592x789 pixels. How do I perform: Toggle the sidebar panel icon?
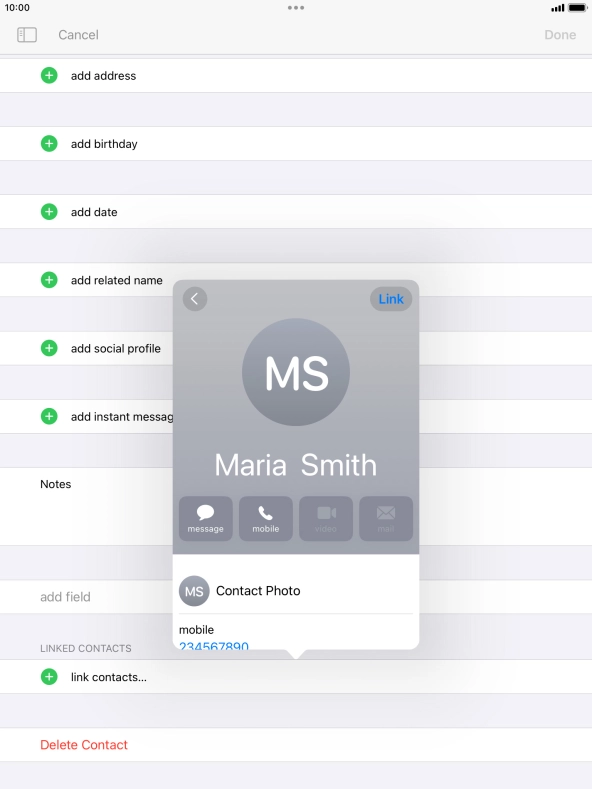[27, 35]
